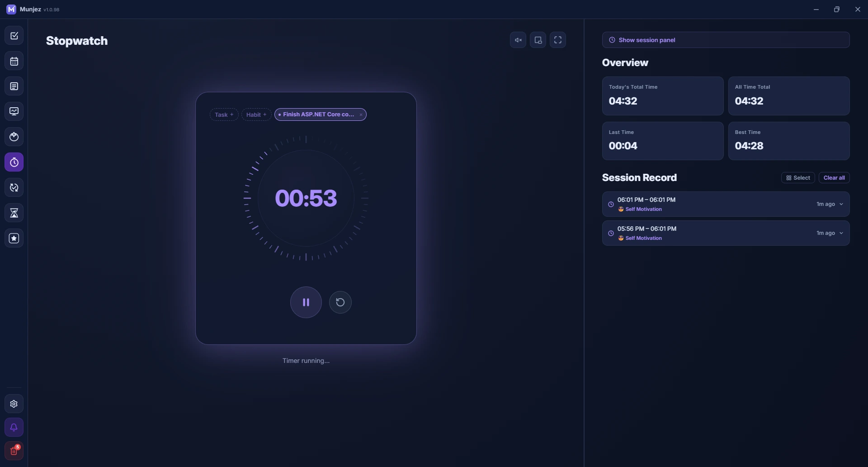Viewport: 868px width, 467px height.
Task: Open the Calendar sidebar icon
Action: [x=14, y=61]
